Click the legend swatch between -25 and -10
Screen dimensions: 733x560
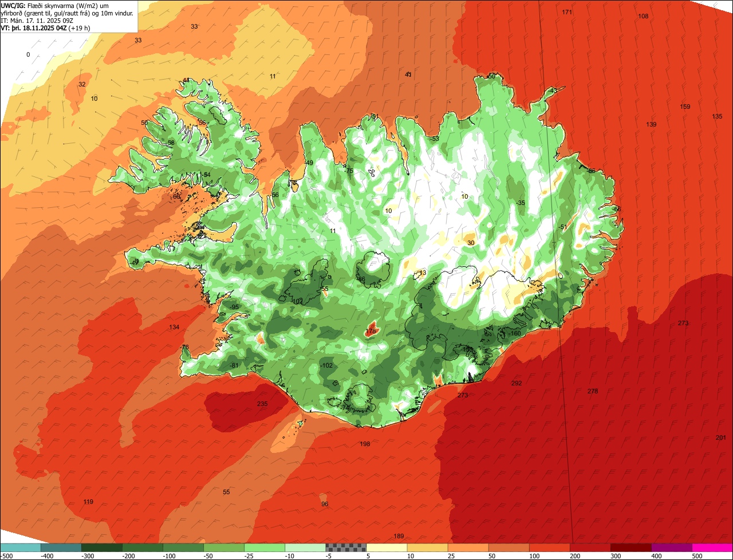pyautogui.click(x=265, y=547)
